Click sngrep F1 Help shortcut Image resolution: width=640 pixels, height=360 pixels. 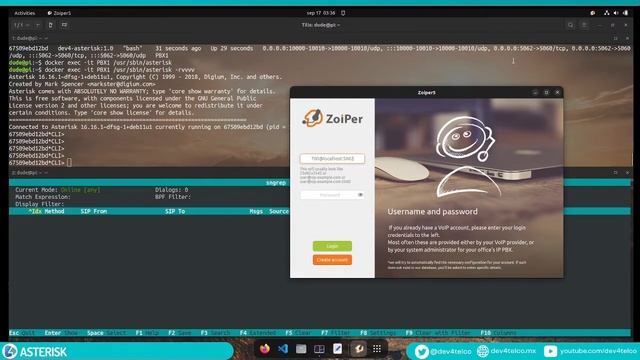point(147,333)
